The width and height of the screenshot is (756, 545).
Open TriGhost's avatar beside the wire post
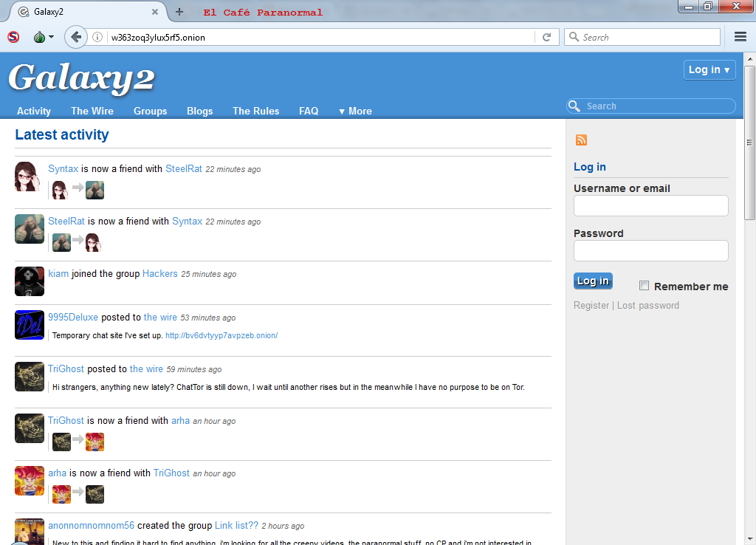[x=29, y=377]
